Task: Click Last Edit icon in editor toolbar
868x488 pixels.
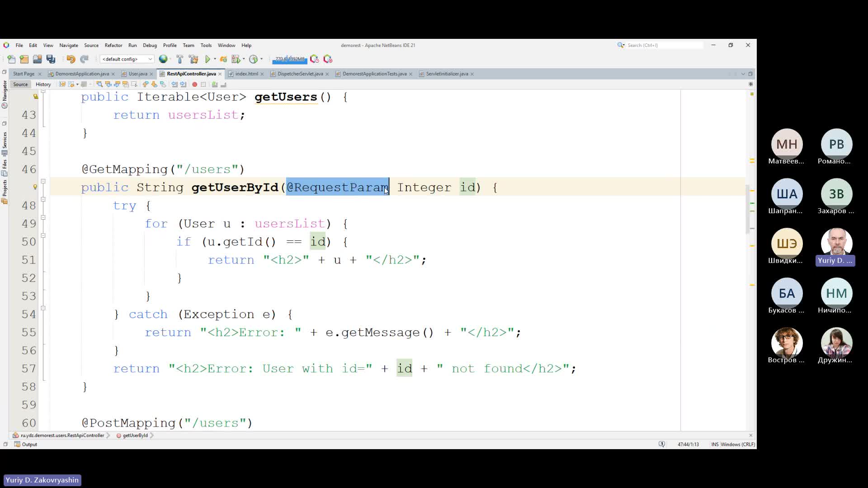Action: pos(62,84)
